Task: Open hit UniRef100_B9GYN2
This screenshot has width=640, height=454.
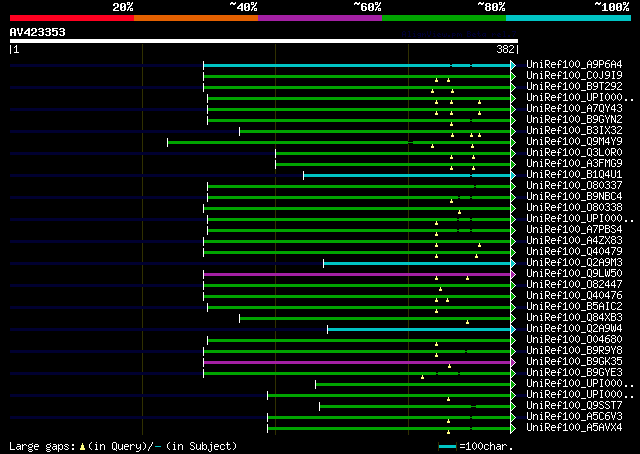Action: [574, 120]
